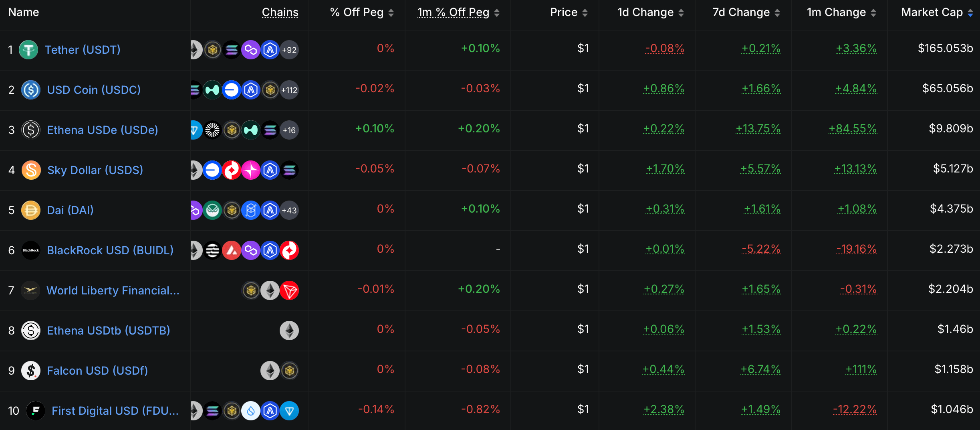Sort by 7d Change column

coord(746,12)
